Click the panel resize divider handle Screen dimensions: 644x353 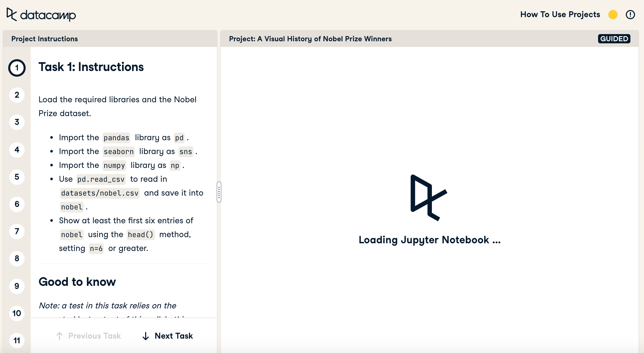click(219, 192)
